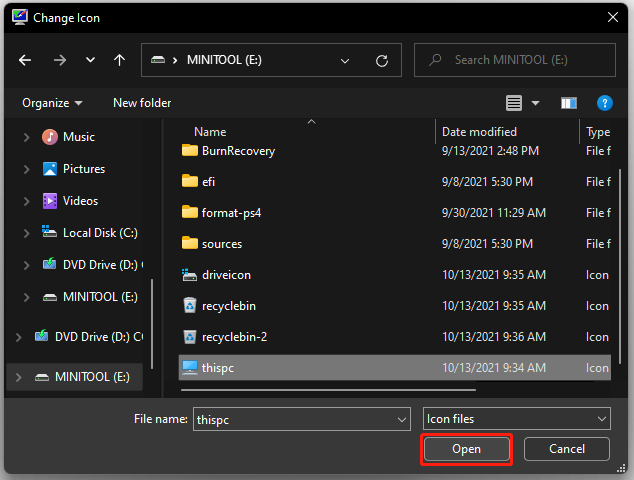
Task: Open the Icon files type dropdown
Action: (516, 419)
